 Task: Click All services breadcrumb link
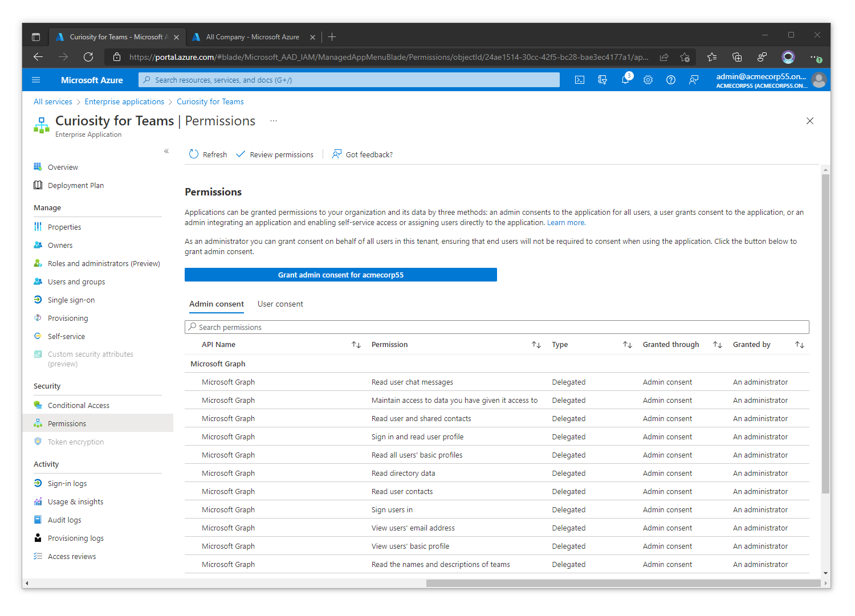pyautogui.click(x=53, y=101)
